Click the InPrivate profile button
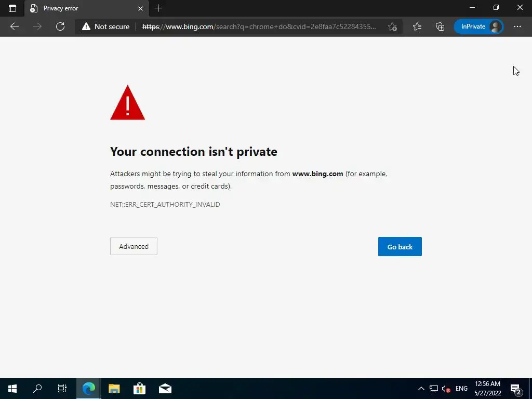The width and height of the screenshot is (532, 399). pyautogui.click(x=478, y=26)
